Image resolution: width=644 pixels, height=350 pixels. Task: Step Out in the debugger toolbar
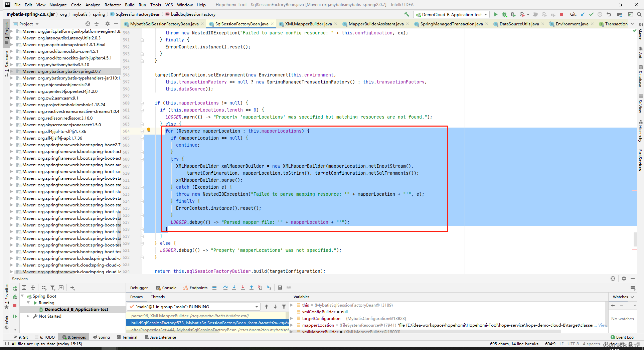[252, 288]
